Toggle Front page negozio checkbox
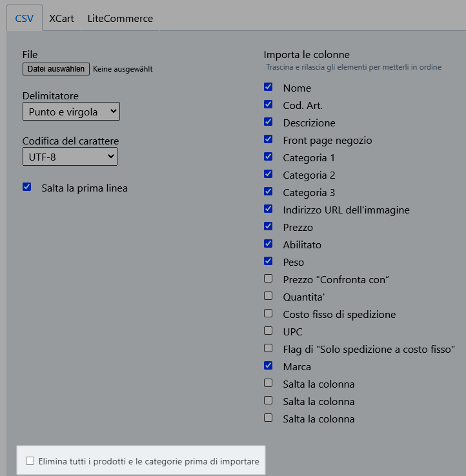This screenshot has width=466, height=476. pyautogui.click(x=268, y=139)
